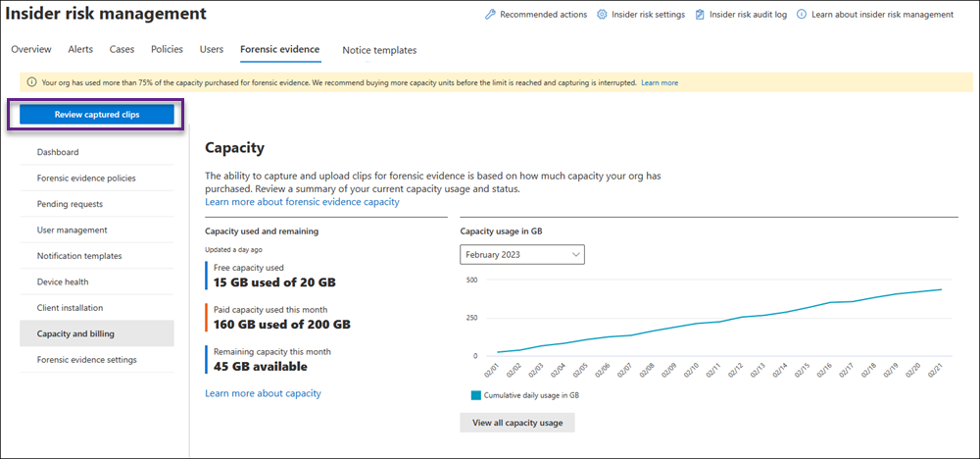Open Forensic evidence policies in sidebar
Viewport: 980px width, 459px height.
pyautogui.click(x=86, y=178)
